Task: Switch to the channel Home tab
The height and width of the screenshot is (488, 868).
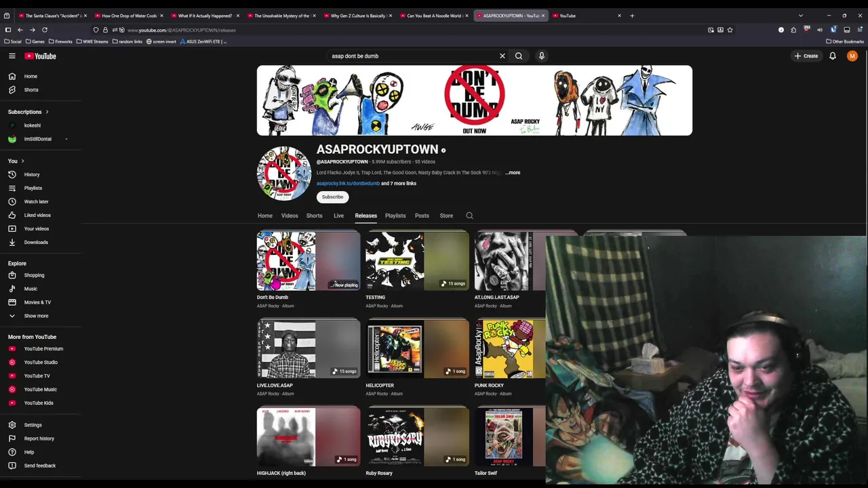Action: (265, 216)
